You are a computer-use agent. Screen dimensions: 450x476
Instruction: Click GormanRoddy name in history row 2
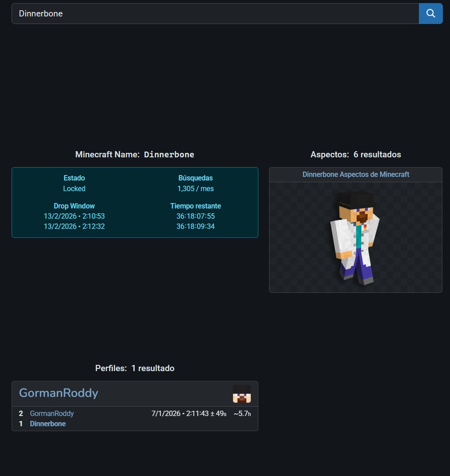(52, 413)
